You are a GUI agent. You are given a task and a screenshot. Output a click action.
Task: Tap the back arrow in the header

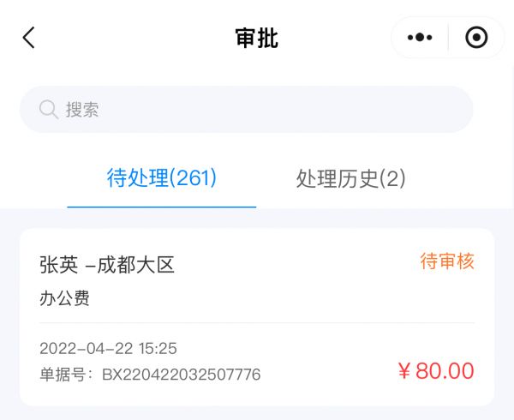(x=29, y=38)
